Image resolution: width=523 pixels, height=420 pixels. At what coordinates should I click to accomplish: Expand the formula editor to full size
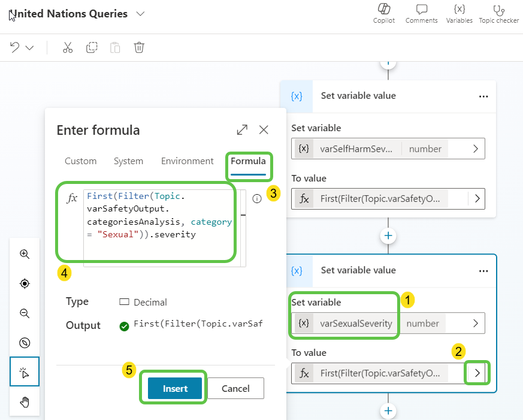(242, 130)
